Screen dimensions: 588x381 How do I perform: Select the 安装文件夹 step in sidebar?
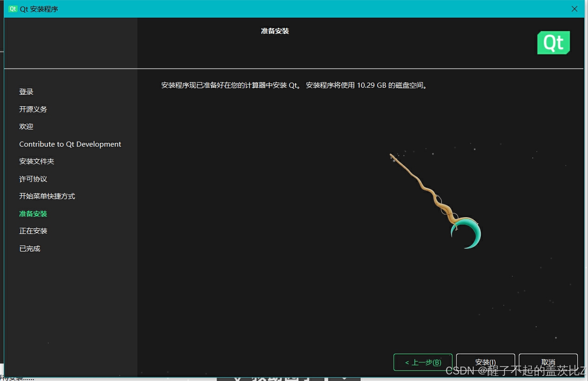[x=37, y=161]
